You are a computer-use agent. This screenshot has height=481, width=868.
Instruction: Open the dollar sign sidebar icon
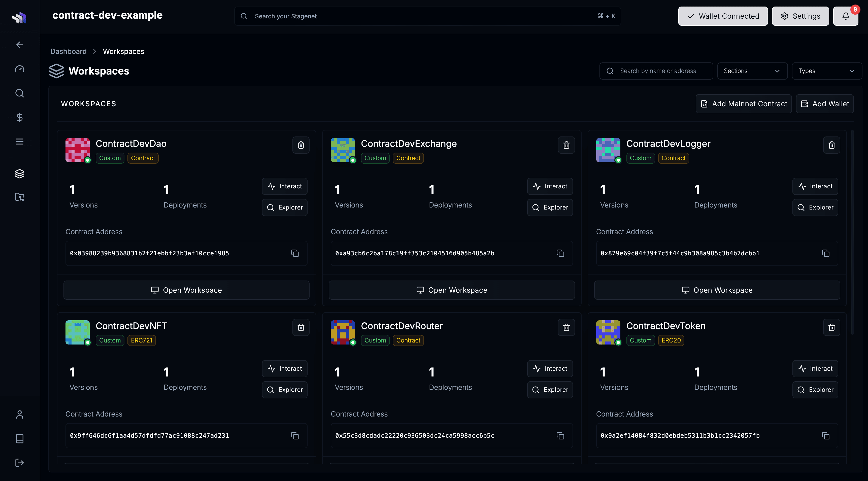point(20,117)
